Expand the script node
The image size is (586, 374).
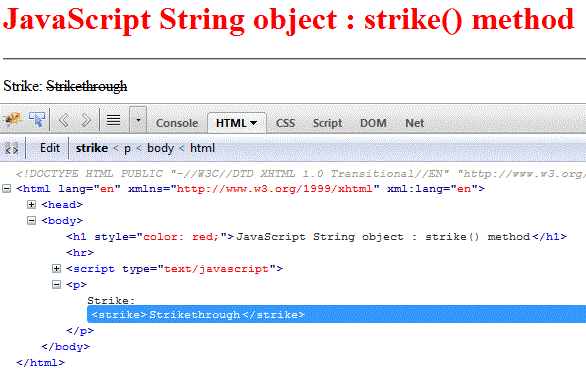(56, 268)
